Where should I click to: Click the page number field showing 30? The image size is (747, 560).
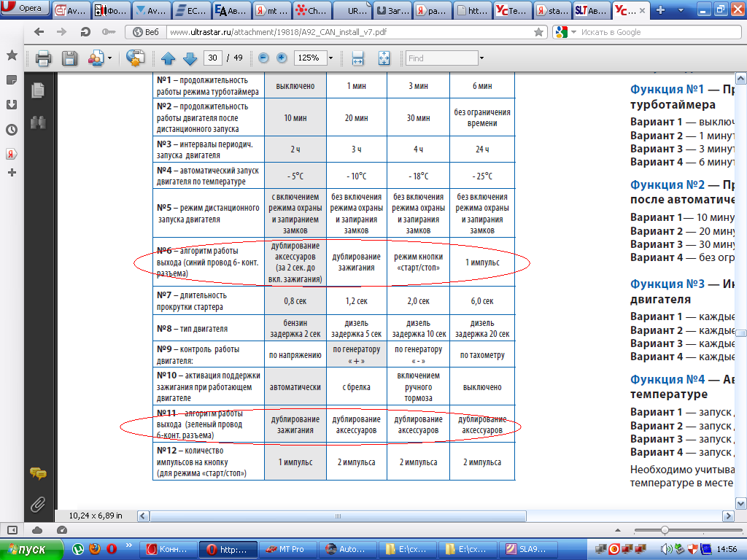click(x=212, y=58)
